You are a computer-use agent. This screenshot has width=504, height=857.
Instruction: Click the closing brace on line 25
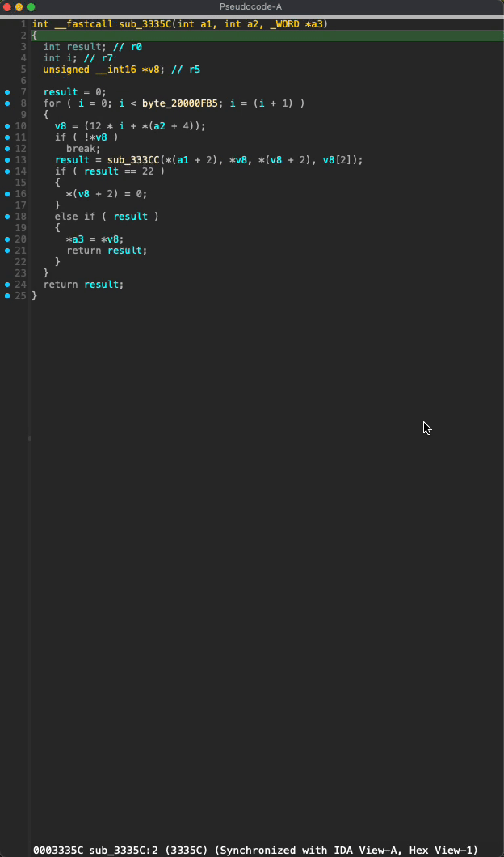pos(35,296)
